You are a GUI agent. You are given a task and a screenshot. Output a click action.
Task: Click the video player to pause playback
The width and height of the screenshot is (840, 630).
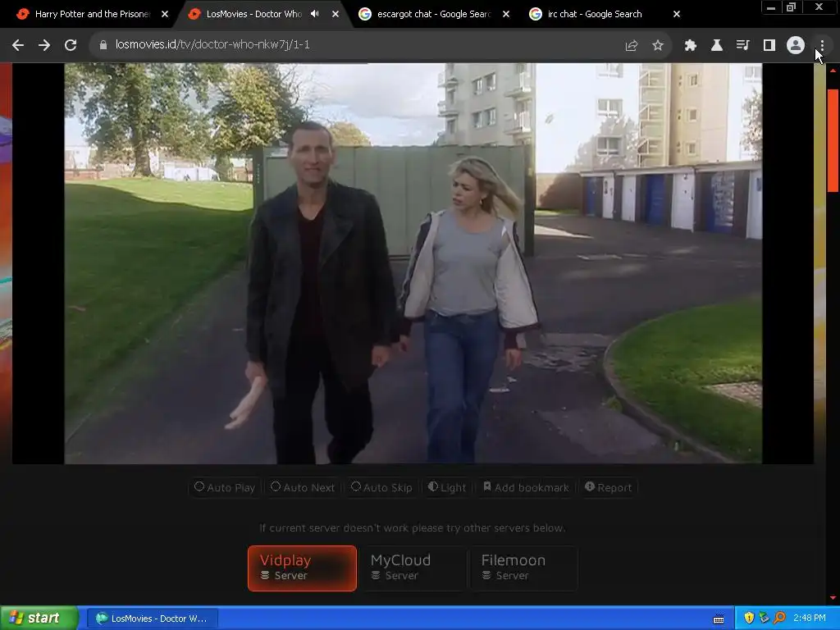coord(413,263)
